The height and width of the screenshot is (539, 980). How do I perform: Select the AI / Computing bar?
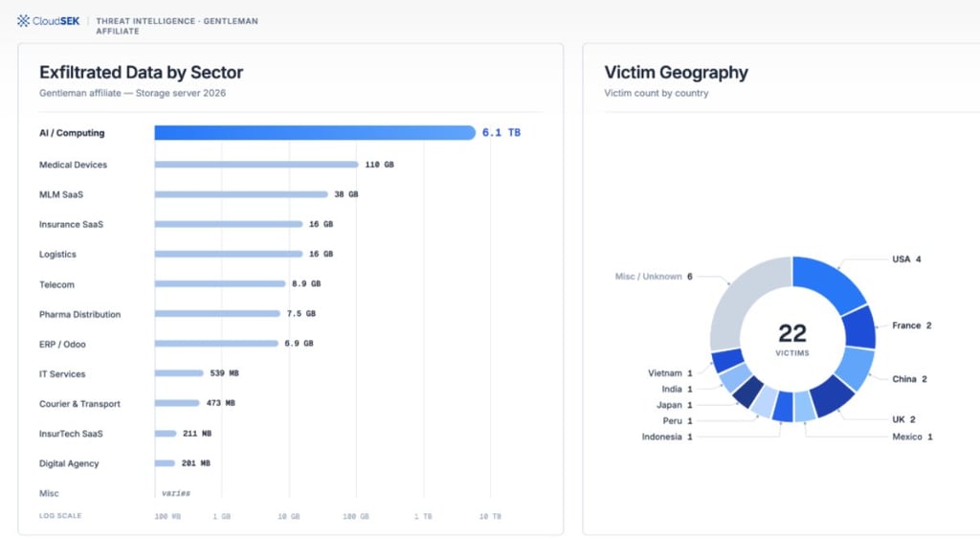(315, 132)
